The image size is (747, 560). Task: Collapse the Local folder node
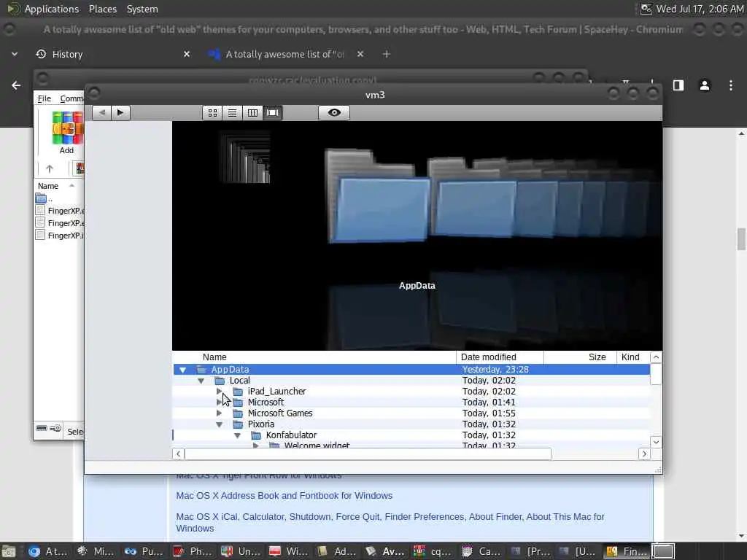click(x=201, y=381)
